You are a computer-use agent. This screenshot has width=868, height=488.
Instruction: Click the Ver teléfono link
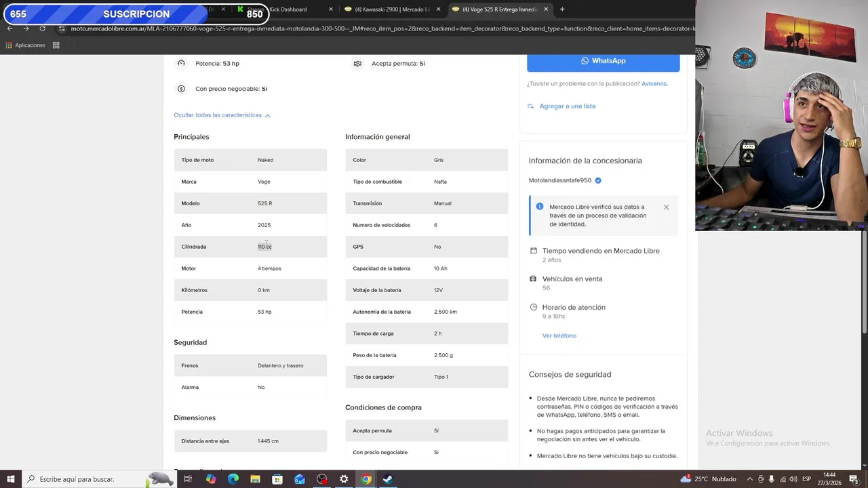(x=559, y=335)
